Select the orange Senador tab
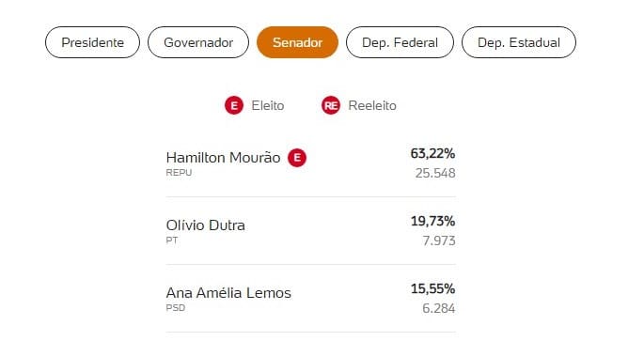 (297, 42)
